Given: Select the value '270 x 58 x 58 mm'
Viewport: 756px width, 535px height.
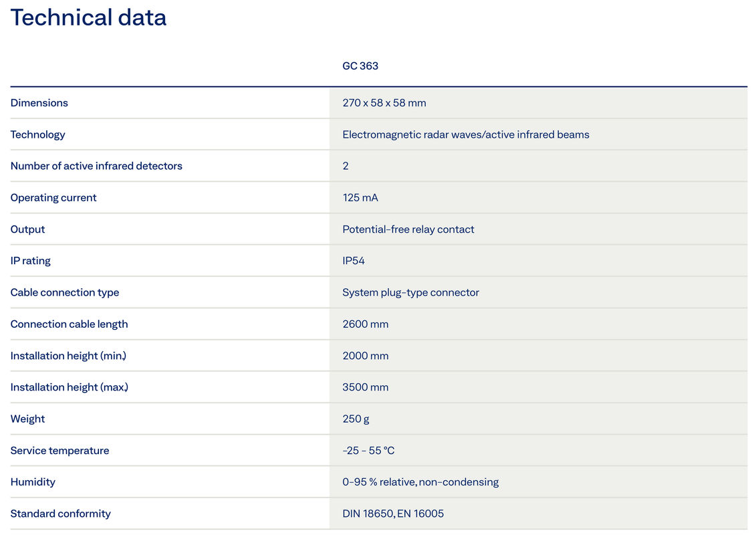Looking at the screenshot, I should pos(384,103).
